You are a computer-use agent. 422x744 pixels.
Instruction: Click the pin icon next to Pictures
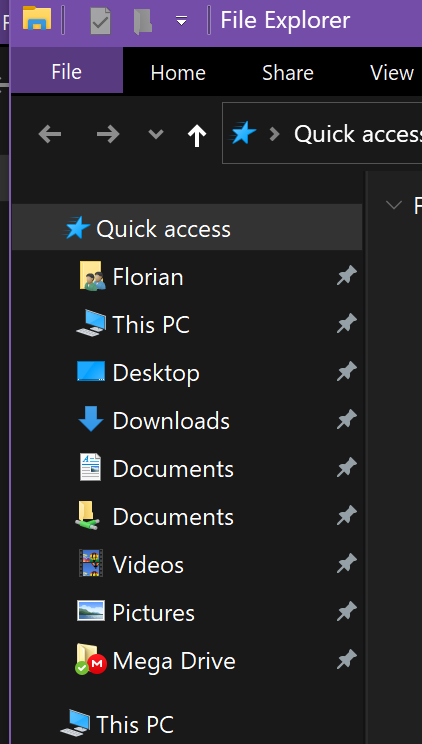(x=347, y=612)
